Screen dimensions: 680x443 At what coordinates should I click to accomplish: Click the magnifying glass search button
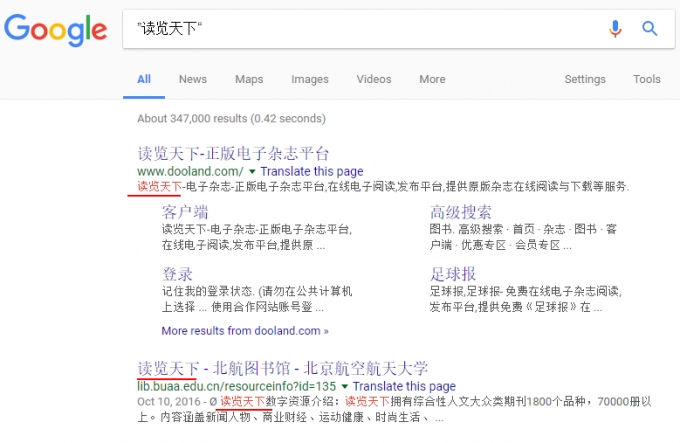tap(650, 29)
